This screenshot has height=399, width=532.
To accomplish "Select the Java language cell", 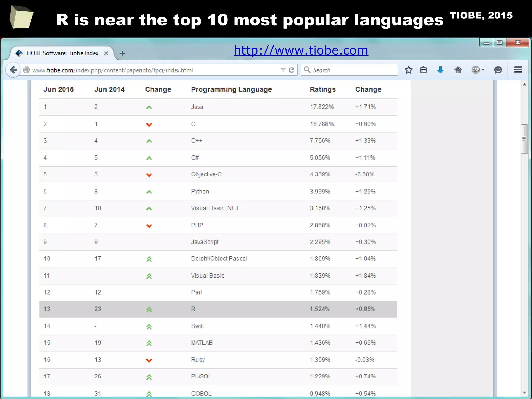I will coord(197,107).
